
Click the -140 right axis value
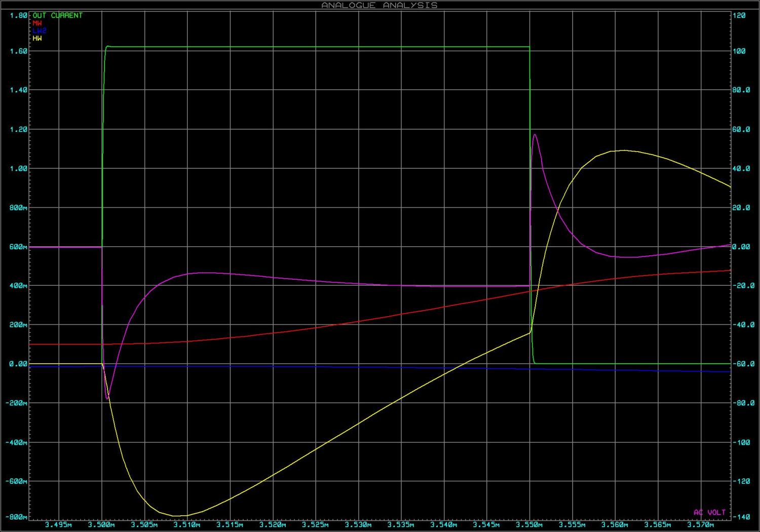tap(741, 517)
